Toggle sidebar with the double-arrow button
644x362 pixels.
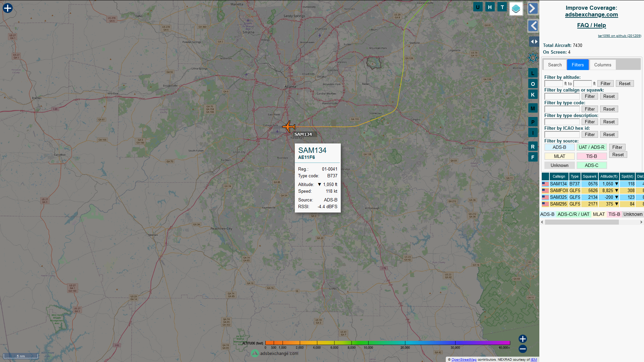(534, 42)
